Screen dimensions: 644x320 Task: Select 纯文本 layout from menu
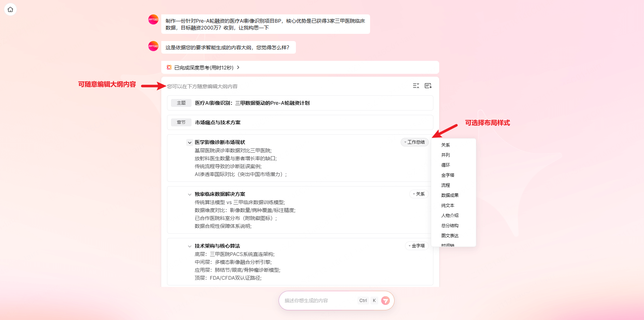click(448, 206)
